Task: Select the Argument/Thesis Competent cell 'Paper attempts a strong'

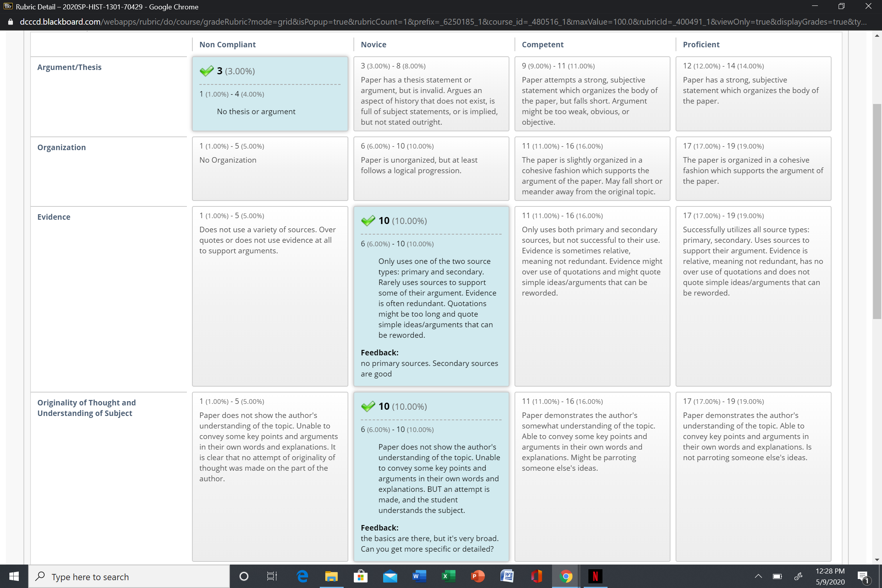Action: pyautogui.click(x=592, y=94)
